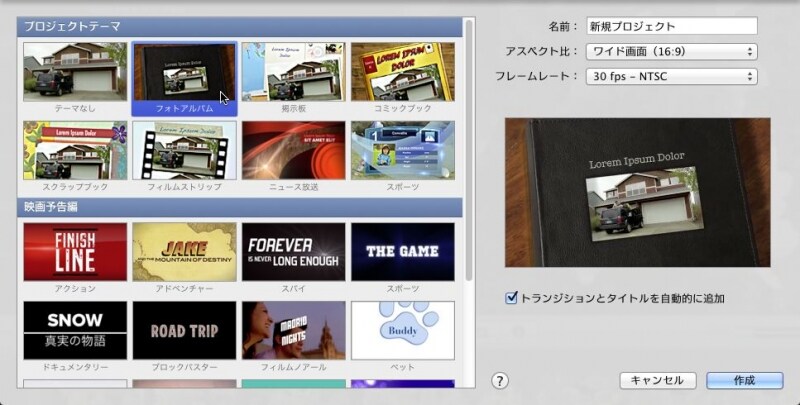800x405 pixels.
Task: Choose the Buddy pet trailer thumbnail
Action: point(403,330)
